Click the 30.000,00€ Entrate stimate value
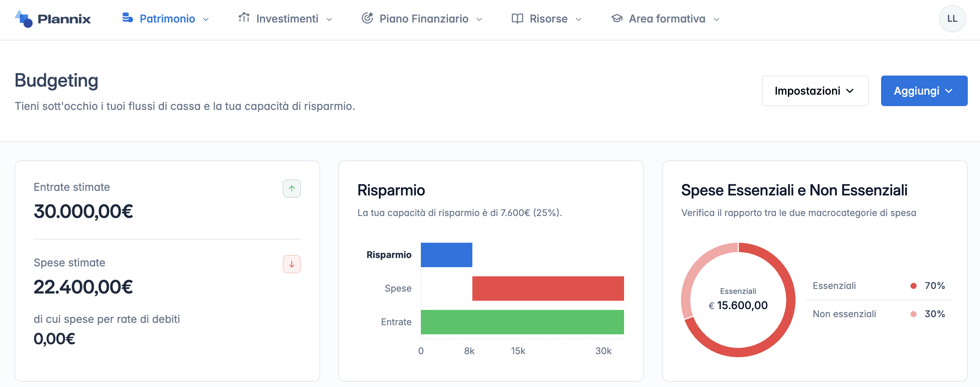The image size is (980, 387). tap(83, 211)
